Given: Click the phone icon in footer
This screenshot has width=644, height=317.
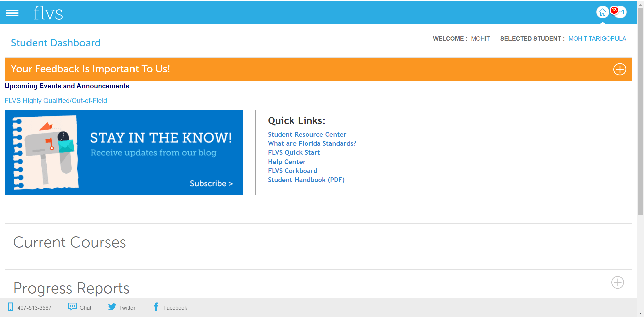Looking at the screenshot, I should 11,307.
